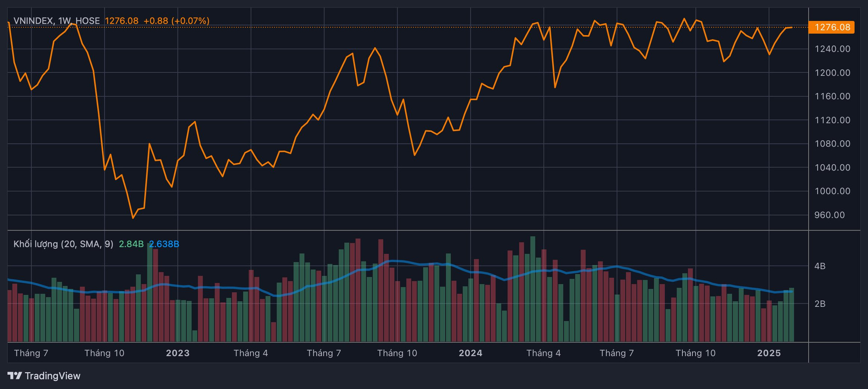The image size is (868, 389).
Task: Click the 1040.00 price axis label
Action: [832, 168]
